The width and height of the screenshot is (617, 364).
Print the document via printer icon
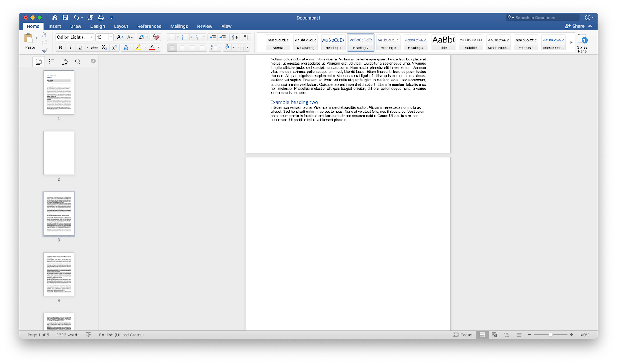pos(101,18)
